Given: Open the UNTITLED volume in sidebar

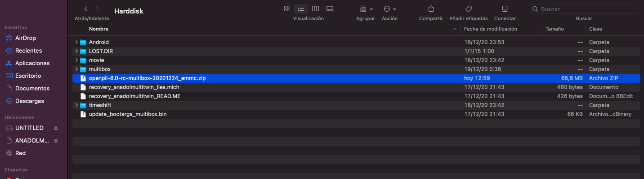Looking at the screenshot, I should click(29, 128).
